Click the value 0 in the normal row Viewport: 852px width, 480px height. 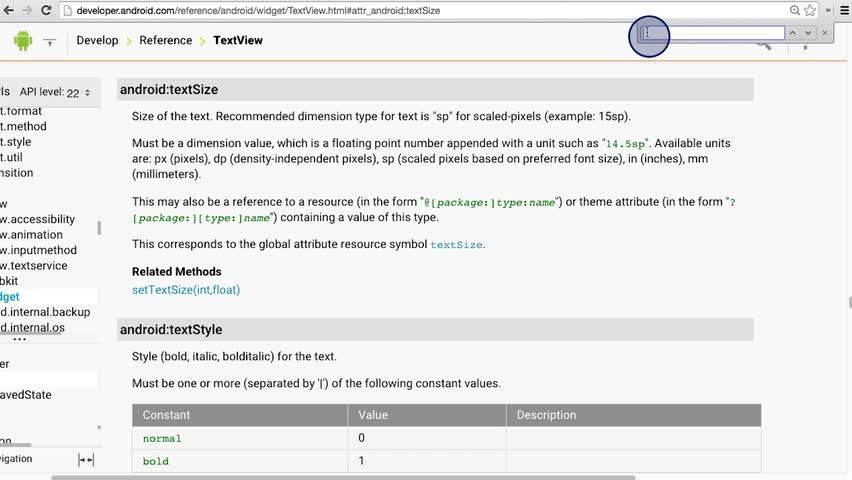(361, 438)
